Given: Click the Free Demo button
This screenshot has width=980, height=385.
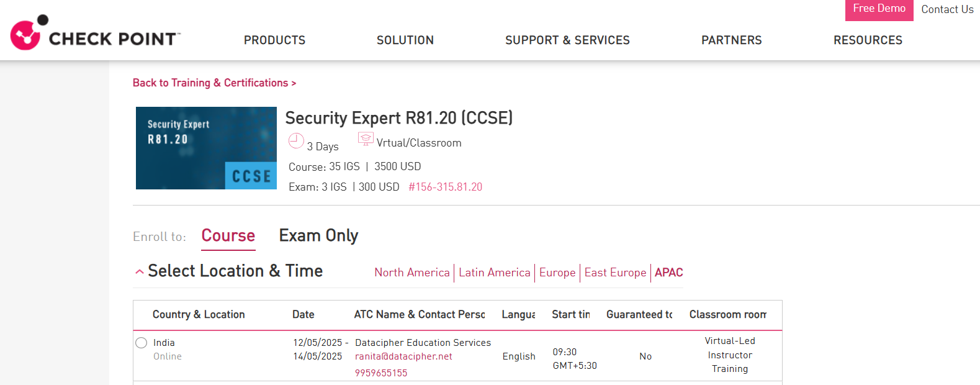Looking at the screenshot, I should click(879, 9).
